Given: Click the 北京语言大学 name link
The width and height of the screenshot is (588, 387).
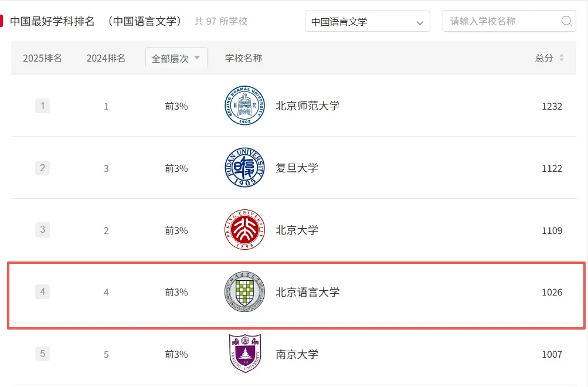Looking at the screenshot, I should point(307,292).
